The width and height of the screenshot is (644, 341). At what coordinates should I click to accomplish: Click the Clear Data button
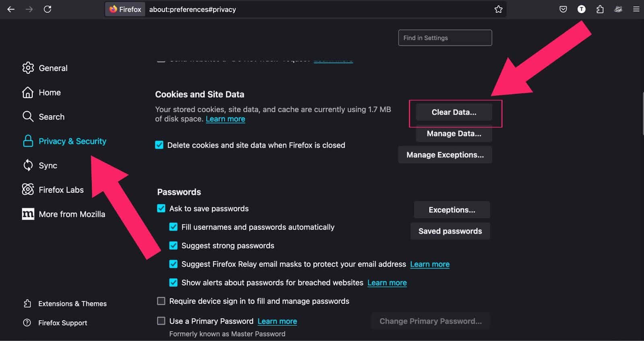click(x=454, y=112)
